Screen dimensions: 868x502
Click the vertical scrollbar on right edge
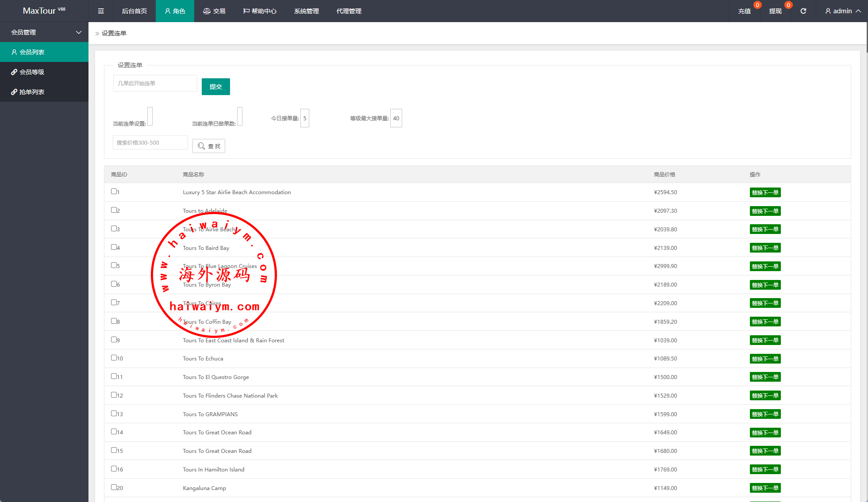[867, 38]
